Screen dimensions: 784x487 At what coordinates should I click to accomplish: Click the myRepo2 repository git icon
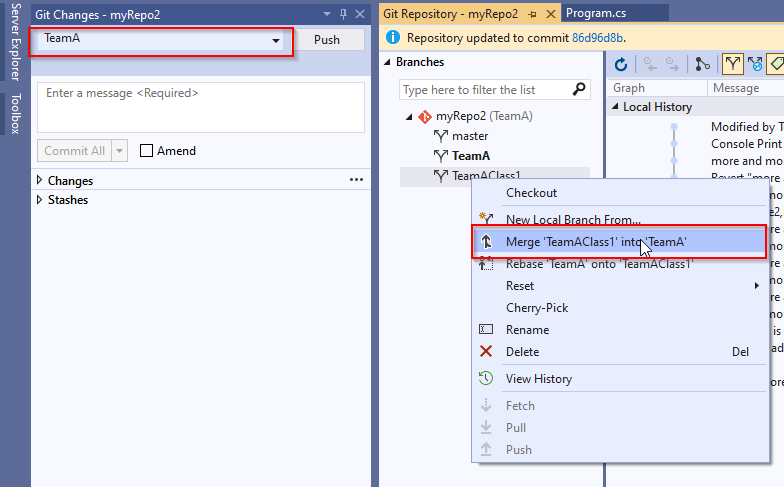coord(425,116)
